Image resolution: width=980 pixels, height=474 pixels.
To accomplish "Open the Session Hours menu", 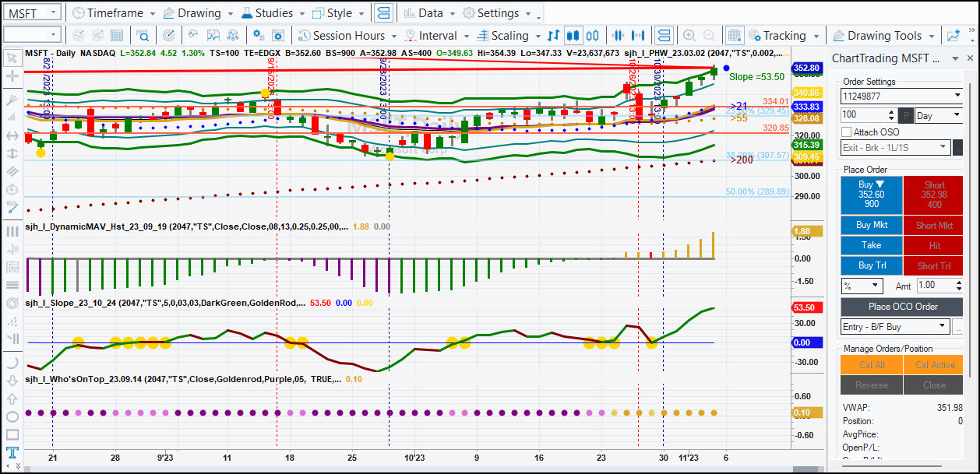I will click(x=347, y=36).
